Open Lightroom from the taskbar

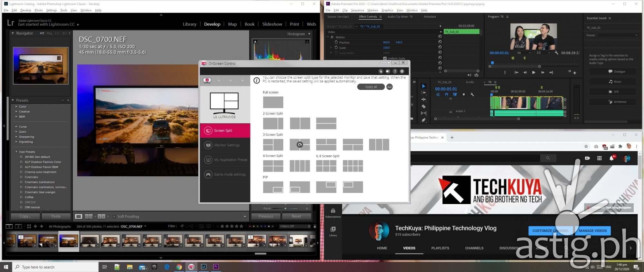(204, 267)
